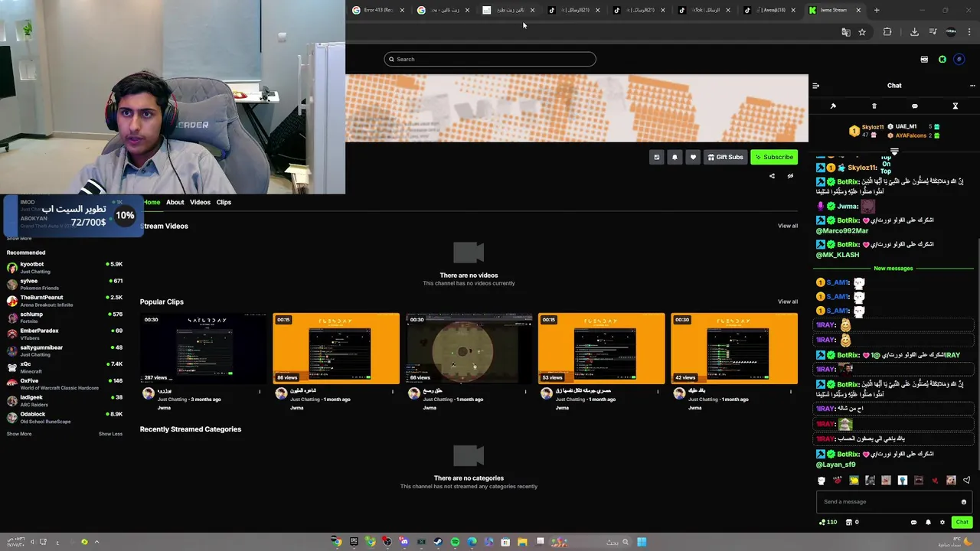980x551 pixels.
Task: Click the notification bell beside Gift Subs
Action: pyautogui.click(x=675, y=157)
